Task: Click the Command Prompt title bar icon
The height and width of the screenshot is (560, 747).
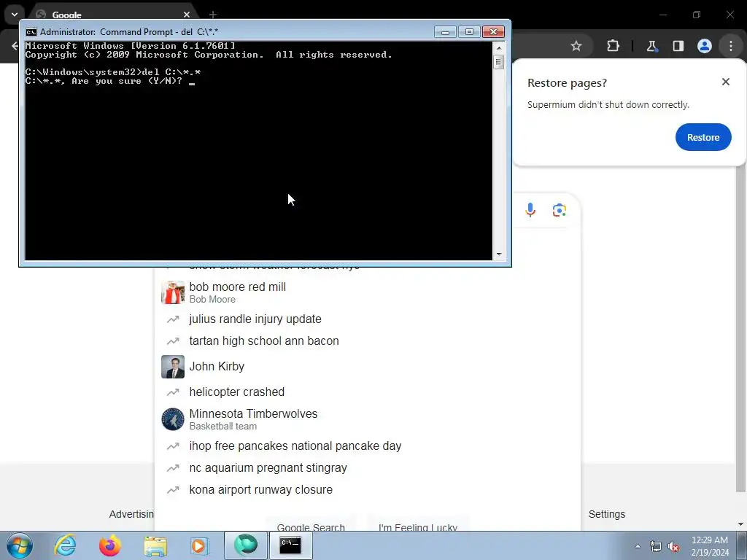Action: [31, 32]
